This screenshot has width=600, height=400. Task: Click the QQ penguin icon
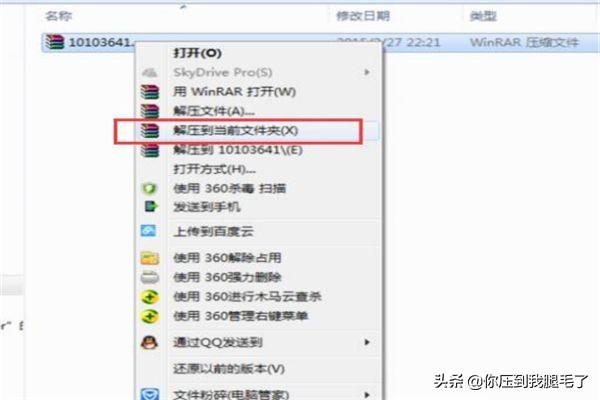pyautogui.click(x=149, y=342)
